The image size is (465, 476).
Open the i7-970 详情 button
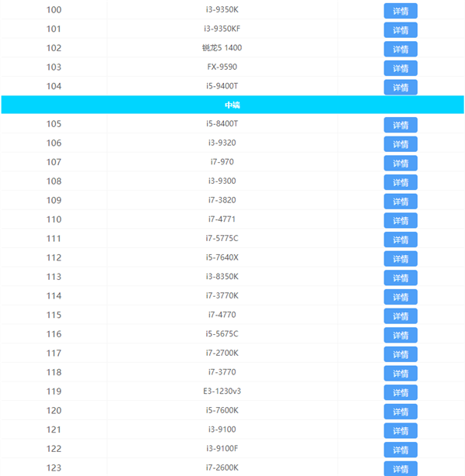click(x=400, y=163)
